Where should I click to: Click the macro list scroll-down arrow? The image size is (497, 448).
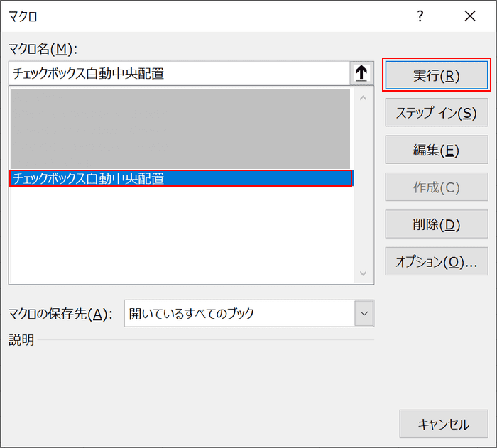tap(364, 273)
